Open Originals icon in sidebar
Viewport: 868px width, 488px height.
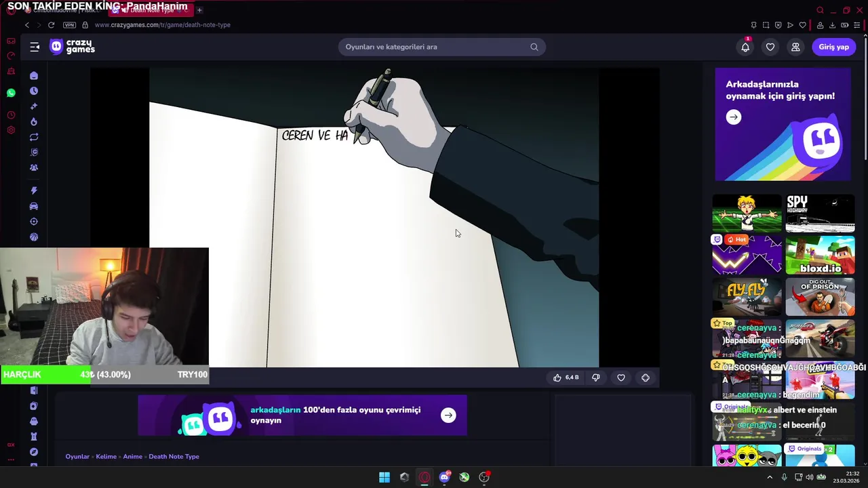[x=34, y=152]
